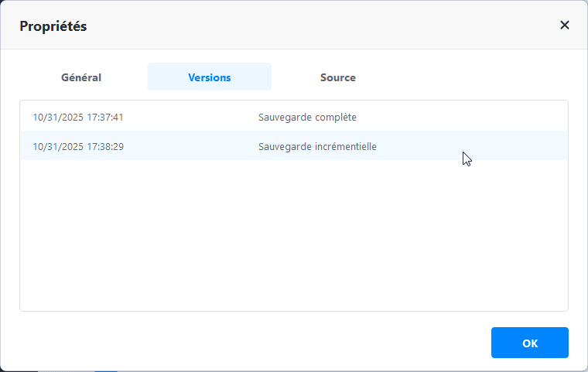Open the Général tab
The width and height of the screenshot is (588, 372).
point(81,77)
